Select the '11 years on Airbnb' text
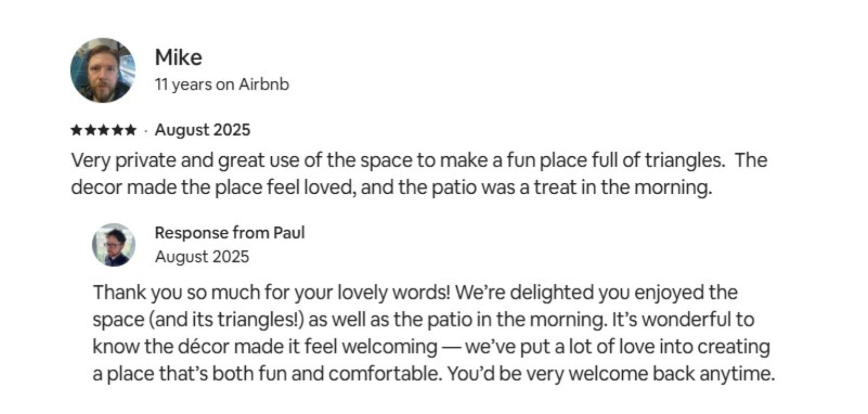The width and height of the screenshot is (868, 414). click(221, 85)
